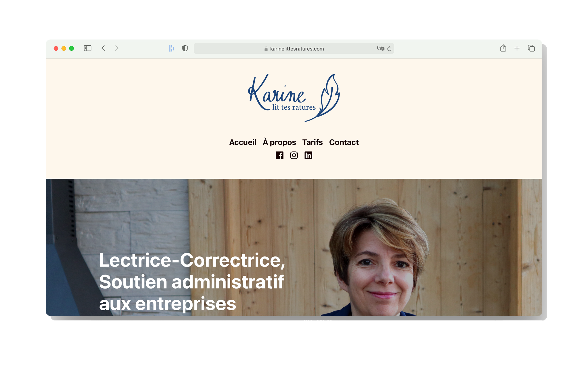Show the tab overview
This screenshot has width=588, height=367.
point(531,48)
